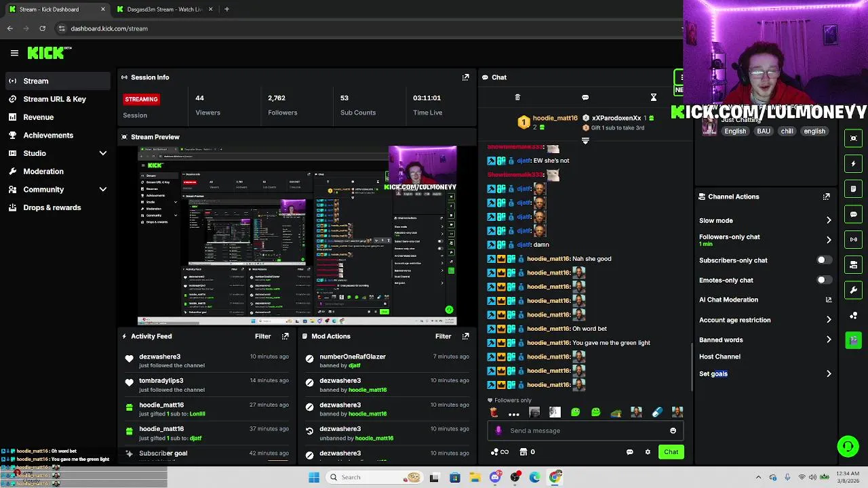The width and height of the screenshot is (868, 488).
Task: Pop out the Session Info panel
Action: click(465, 77)
